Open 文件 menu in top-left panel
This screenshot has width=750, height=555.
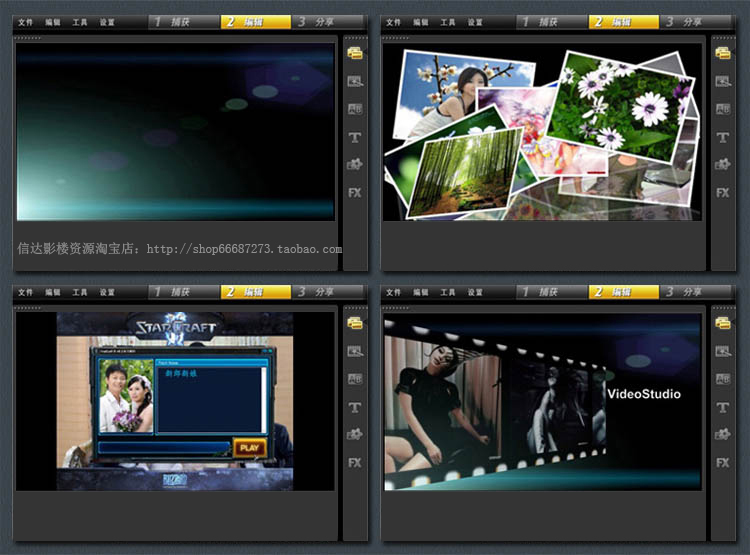(25, 22)
